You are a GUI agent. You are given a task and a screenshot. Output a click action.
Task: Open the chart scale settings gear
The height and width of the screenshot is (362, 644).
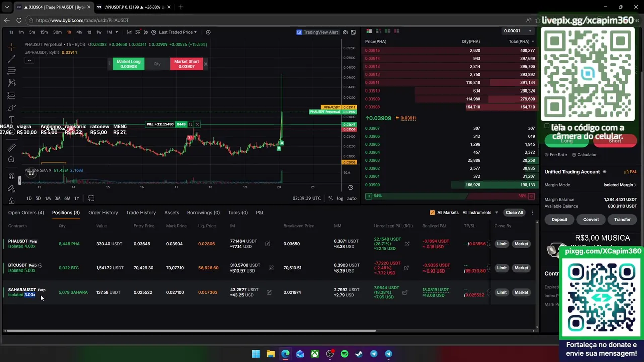coord(351,187)
